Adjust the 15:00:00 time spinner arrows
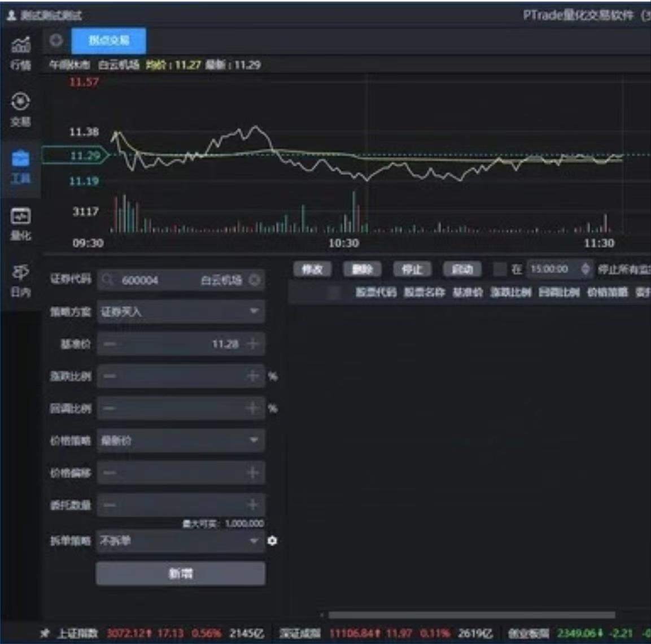651x644 pixels. tap(585, 269)
